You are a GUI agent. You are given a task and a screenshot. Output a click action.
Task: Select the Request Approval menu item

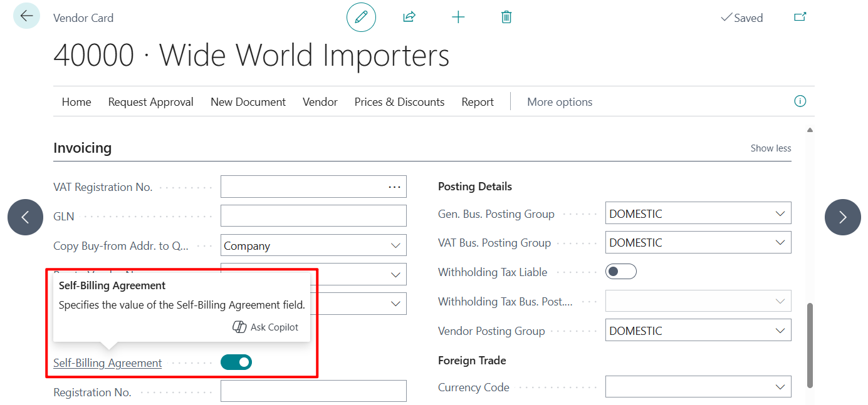150,101
